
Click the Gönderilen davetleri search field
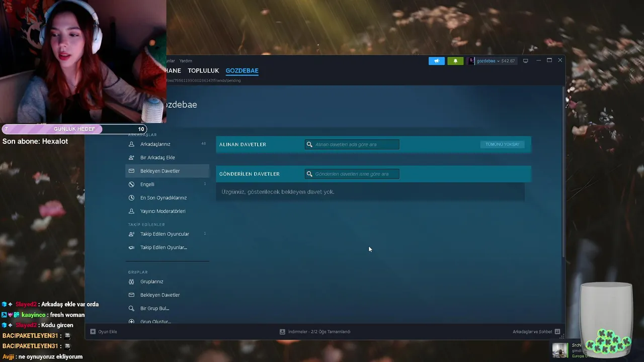tap(352, 174)
